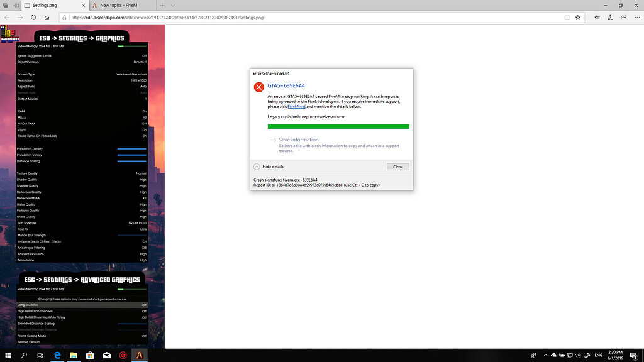644x362 pixels.
Task: Toggle the VSync setting
Action: point(82,129)
